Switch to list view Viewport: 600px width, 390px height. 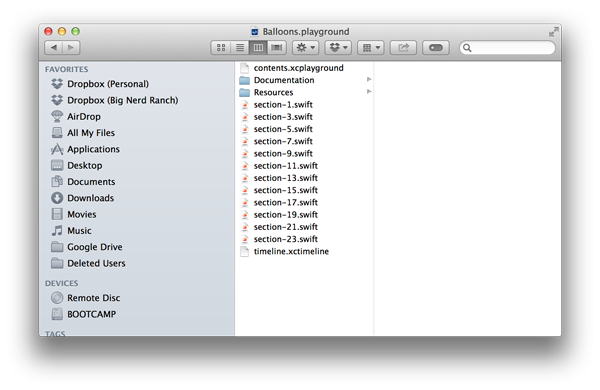click(240, 47)
